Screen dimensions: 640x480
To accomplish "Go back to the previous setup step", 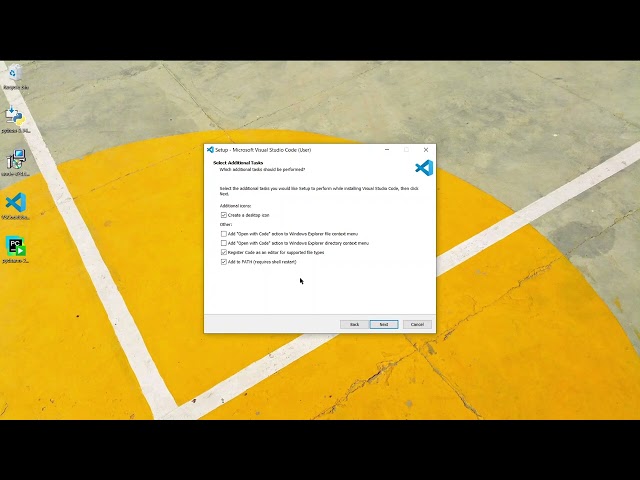I will (354, 324).
